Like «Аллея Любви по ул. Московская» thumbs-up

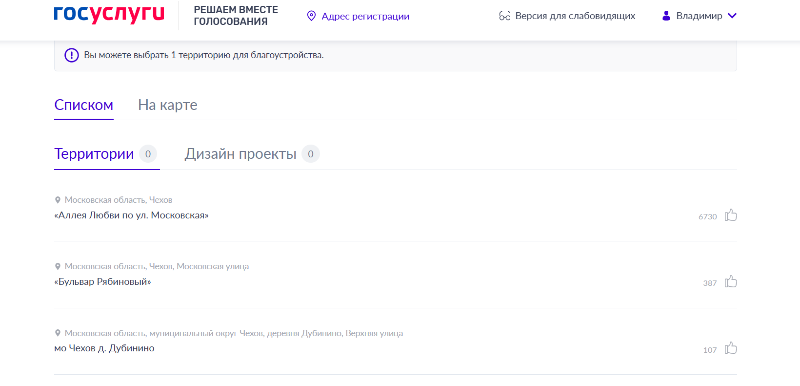[x=731, y=215]
